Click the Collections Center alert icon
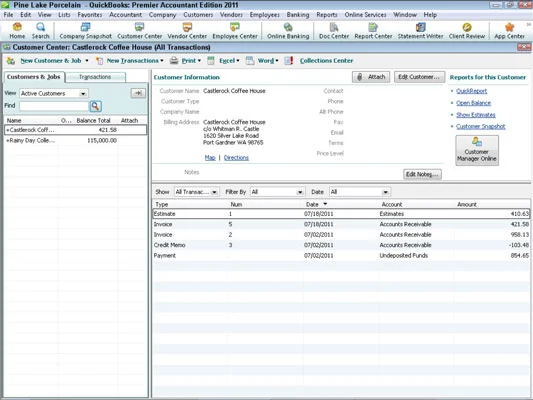Screen dimensions: 533x400 point(289,61)
